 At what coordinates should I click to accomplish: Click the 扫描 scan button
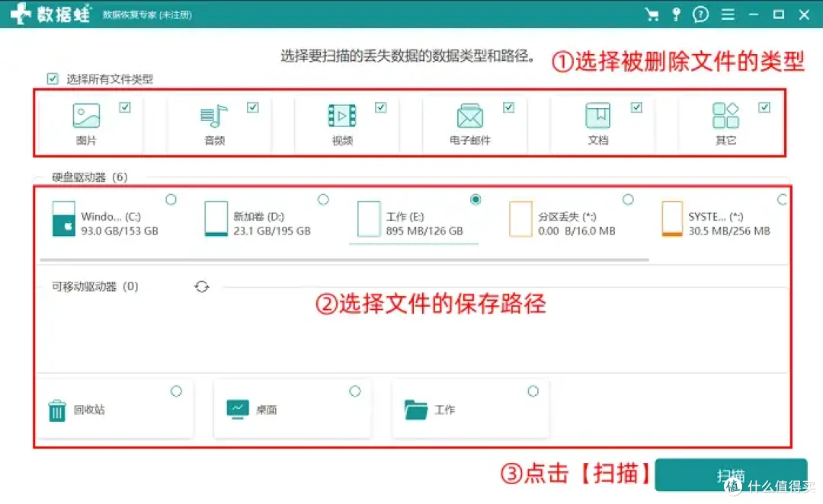730,475
